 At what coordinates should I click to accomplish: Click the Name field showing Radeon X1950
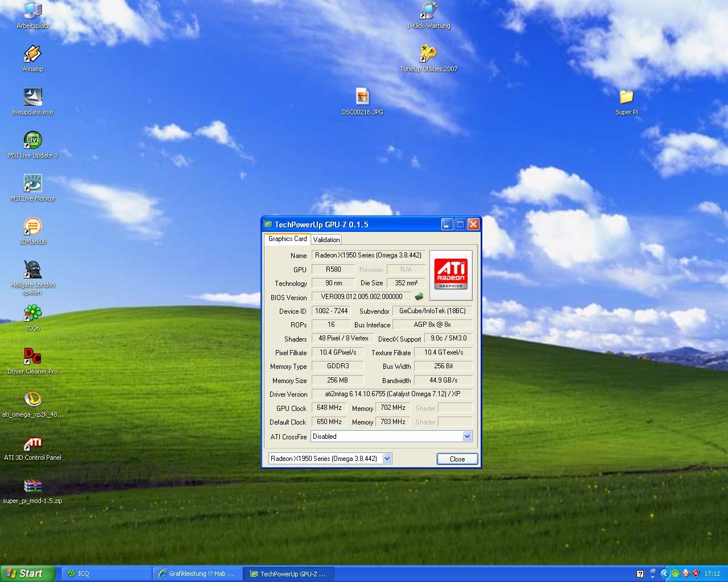(x=368, y=255)
